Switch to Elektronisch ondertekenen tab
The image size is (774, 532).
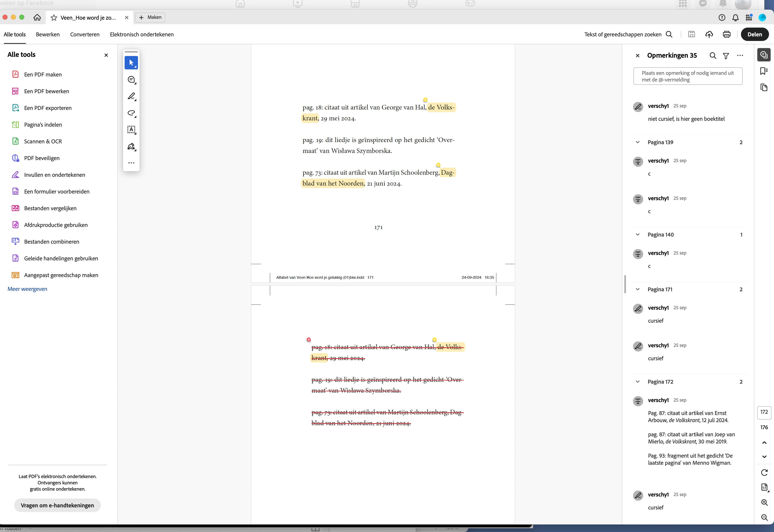(x=142, y=34)
